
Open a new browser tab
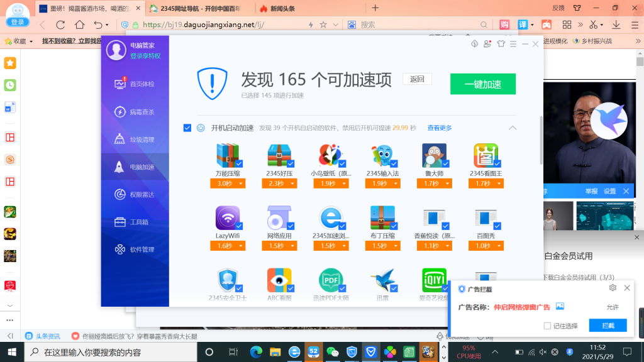[x=375, y=8]
